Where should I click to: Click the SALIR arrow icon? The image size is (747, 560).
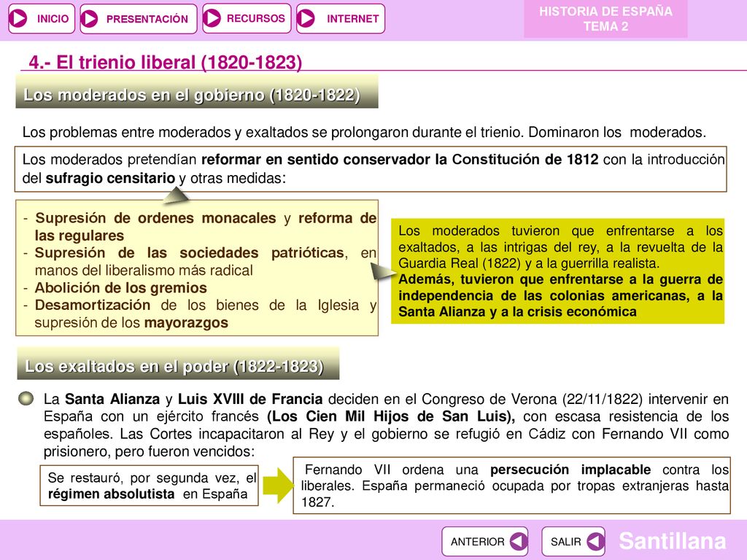pyautogui.click(x=595, y=542)
